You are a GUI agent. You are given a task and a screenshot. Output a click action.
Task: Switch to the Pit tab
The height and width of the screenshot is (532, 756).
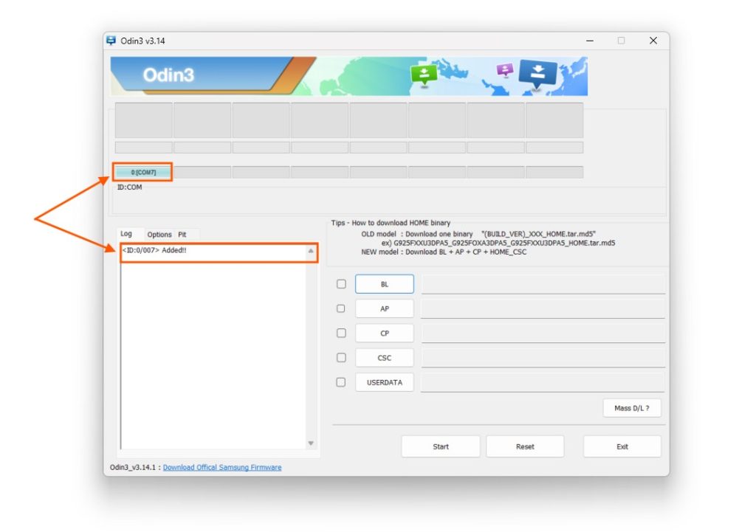click(x=182, y=235)
